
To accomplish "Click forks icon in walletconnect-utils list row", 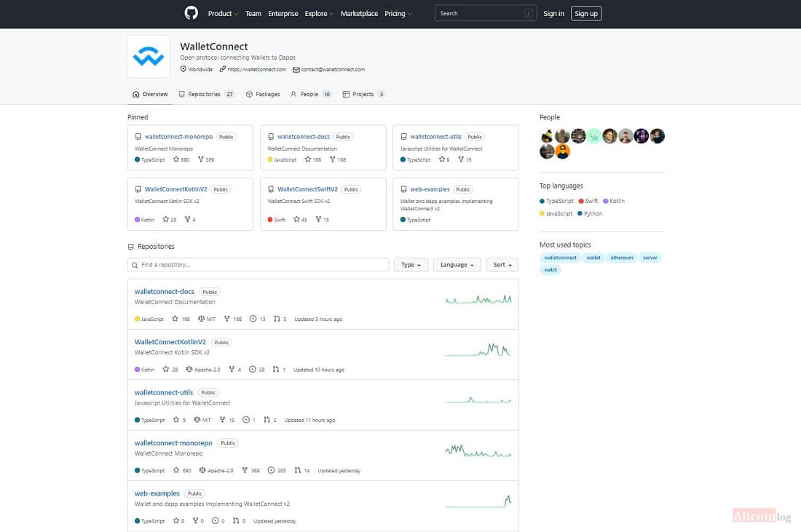I will pyautogui.click(x=222, y=420).
